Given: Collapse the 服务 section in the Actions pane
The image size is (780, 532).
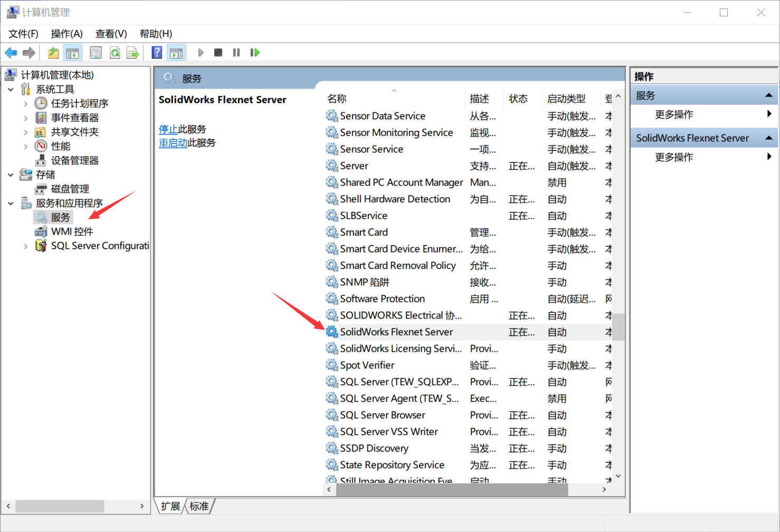Looking at the screenshot, I should click(x=769, y=95).
